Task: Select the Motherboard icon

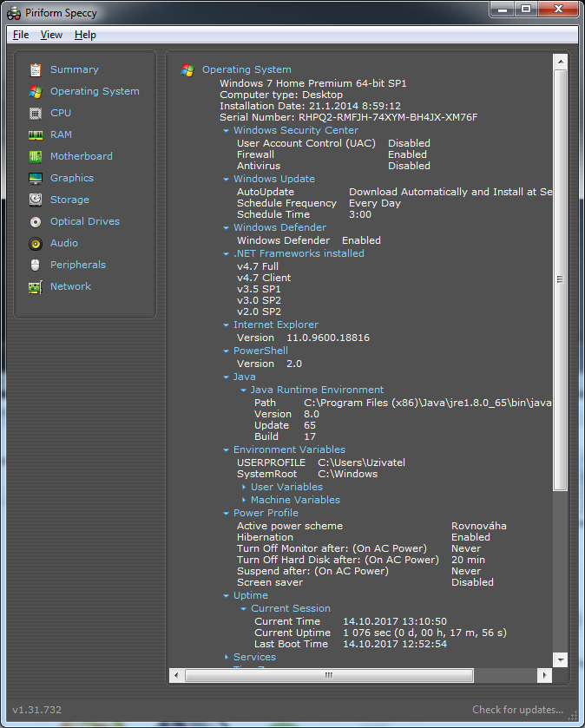Action: [36, 157]
